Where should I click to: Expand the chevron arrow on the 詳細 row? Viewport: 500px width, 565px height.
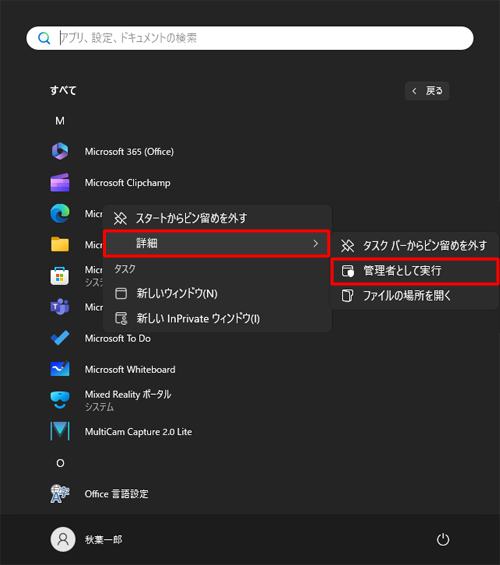point(316,244)
